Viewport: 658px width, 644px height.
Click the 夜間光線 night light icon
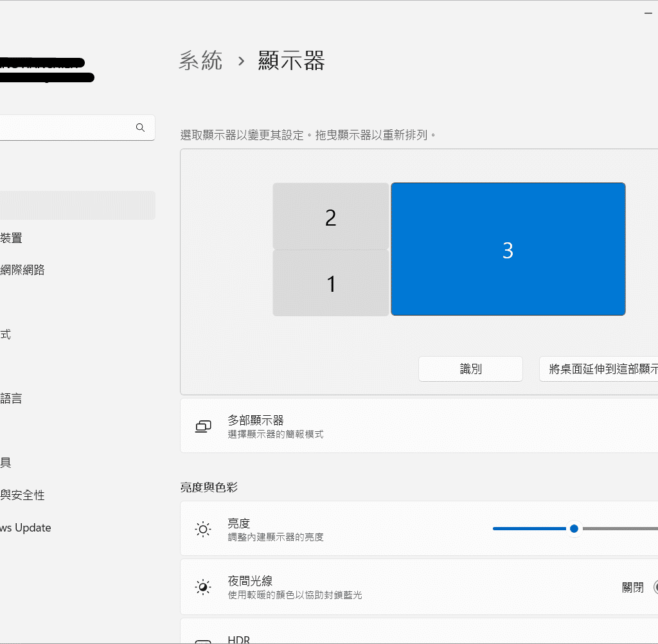click(203, 587)
